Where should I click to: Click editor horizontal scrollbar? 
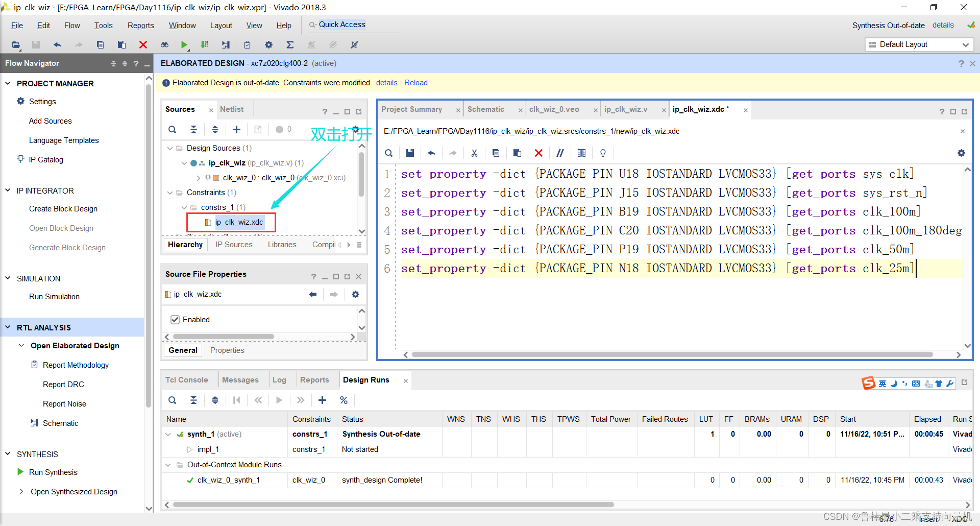pyautogui.click(x=672, y=354)
